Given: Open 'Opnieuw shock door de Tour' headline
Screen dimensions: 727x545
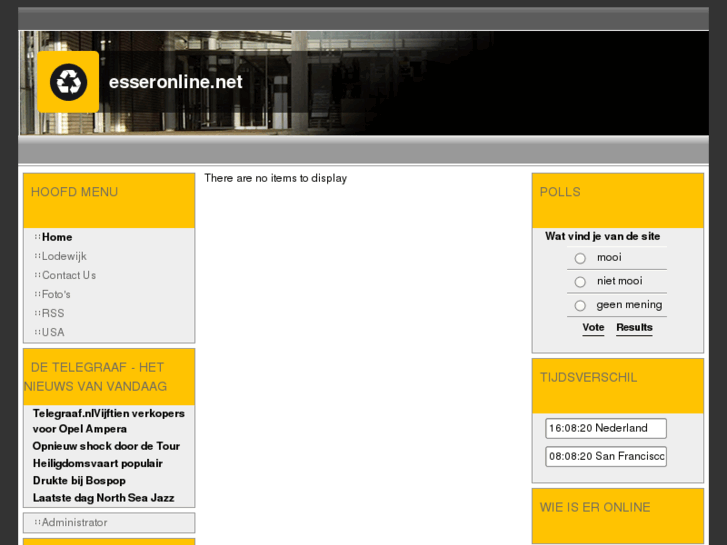Looking at the screenshot, I should pos(106,446).
